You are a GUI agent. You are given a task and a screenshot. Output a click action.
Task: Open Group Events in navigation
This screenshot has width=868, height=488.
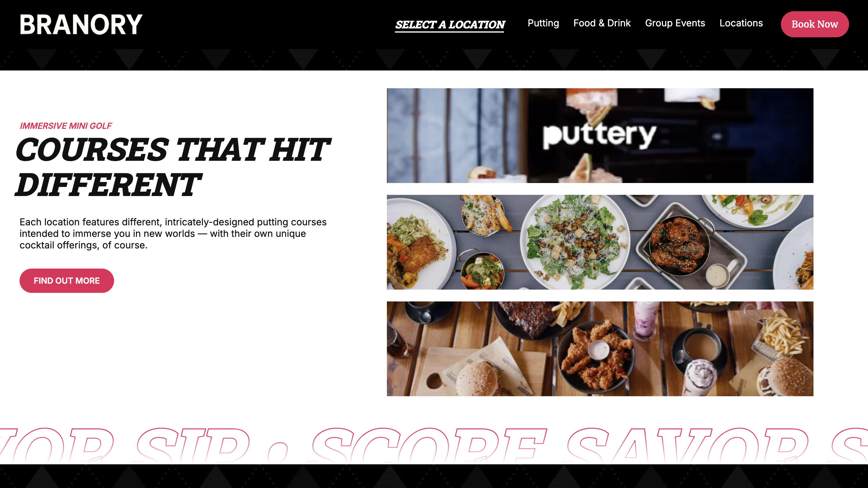coord(675,23)
